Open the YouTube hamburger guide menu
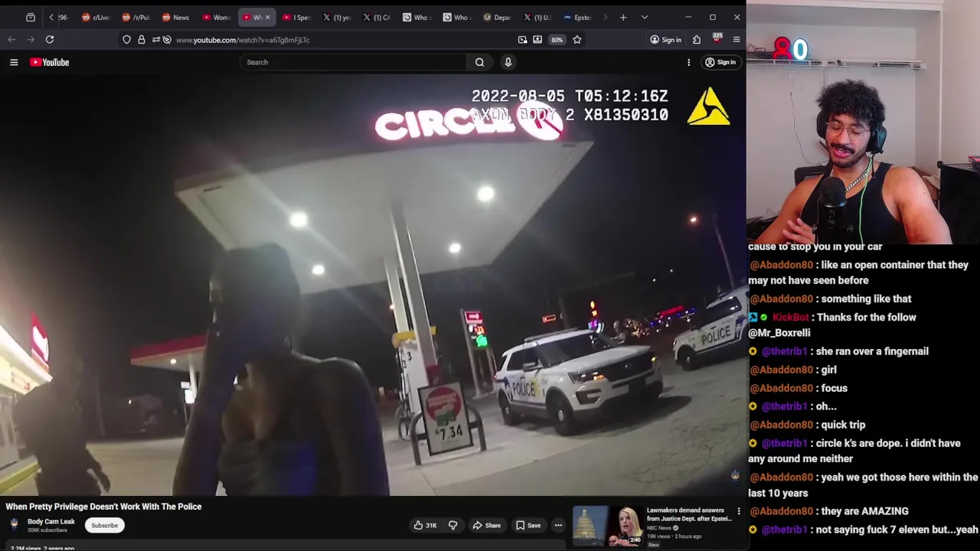The width and height of the screenshot is (980, 551). pyautogui.click(x=14, y=62)
